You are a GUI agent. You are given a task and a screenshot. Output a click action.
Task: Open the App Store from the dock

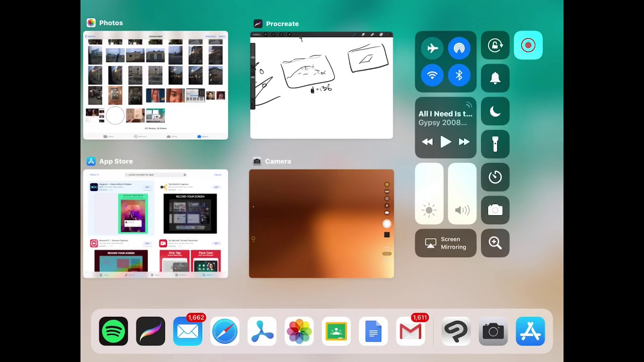[530, 331]
